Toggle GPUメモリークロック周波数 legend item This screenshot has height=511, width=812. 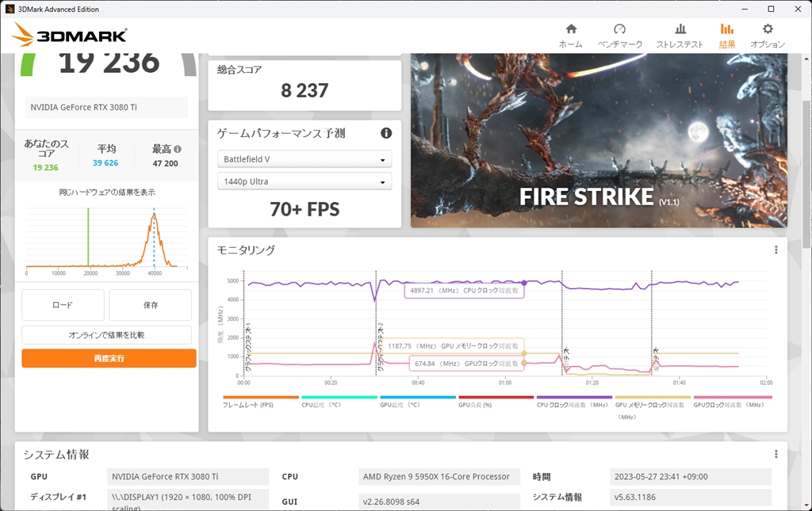click(x=652, y=407)
